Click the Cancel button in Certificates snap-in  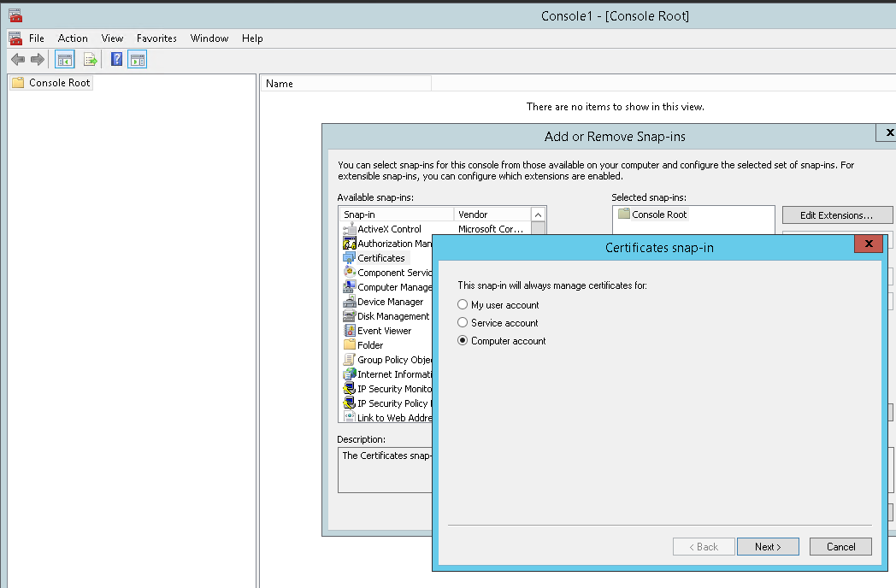pyautogui.click(x=840, y=547)
